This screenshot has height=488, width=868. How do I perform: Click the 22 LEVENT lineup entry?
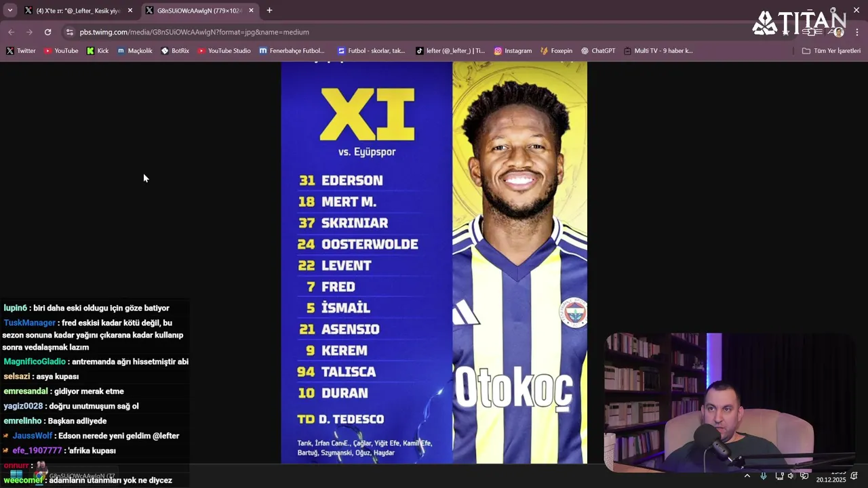[x=334, y=266]
